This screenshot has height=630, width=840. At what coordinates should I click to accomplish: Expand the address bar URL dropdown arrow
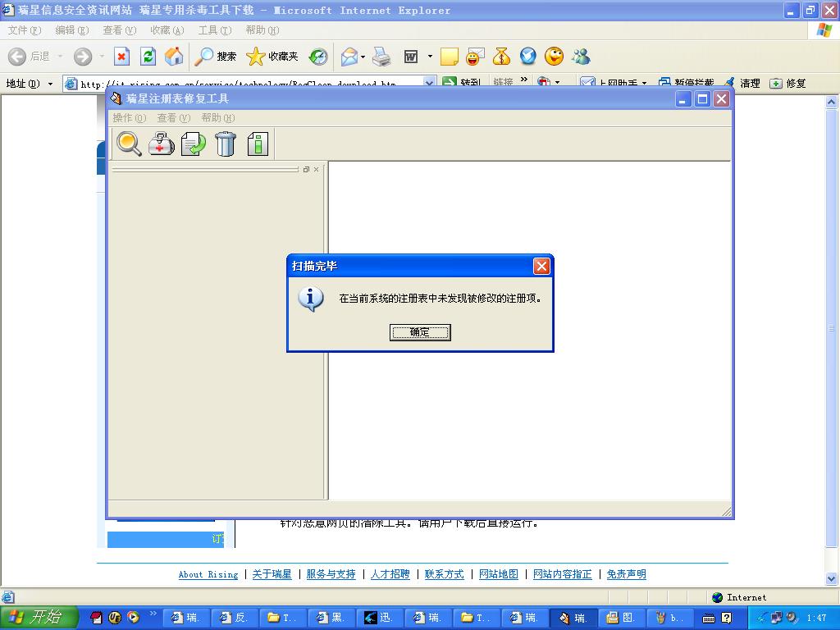(x=429, y=84)
